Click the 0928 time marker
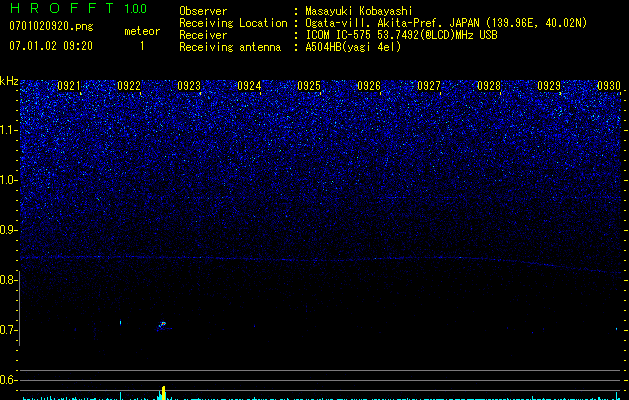 489,86
